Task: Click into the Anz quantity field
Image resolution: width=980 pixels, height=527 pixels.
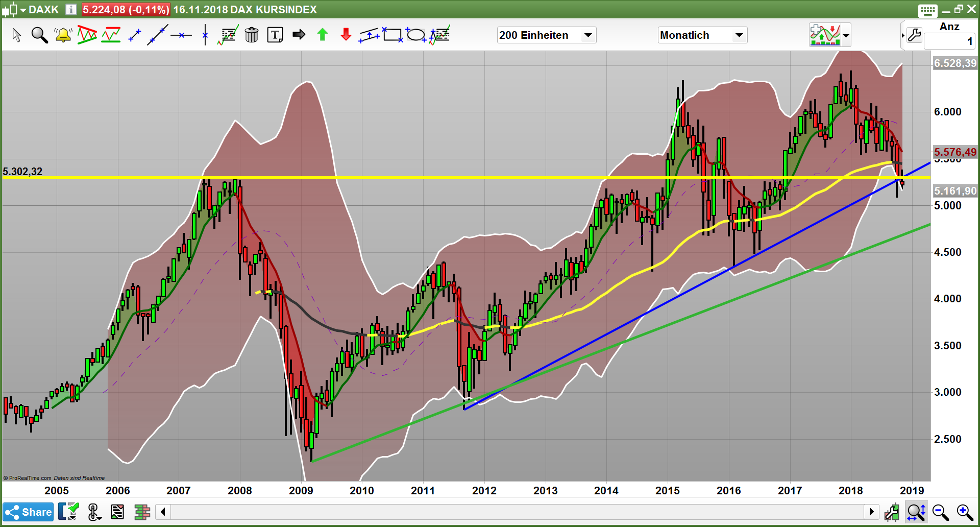Action: pos(949,41)
